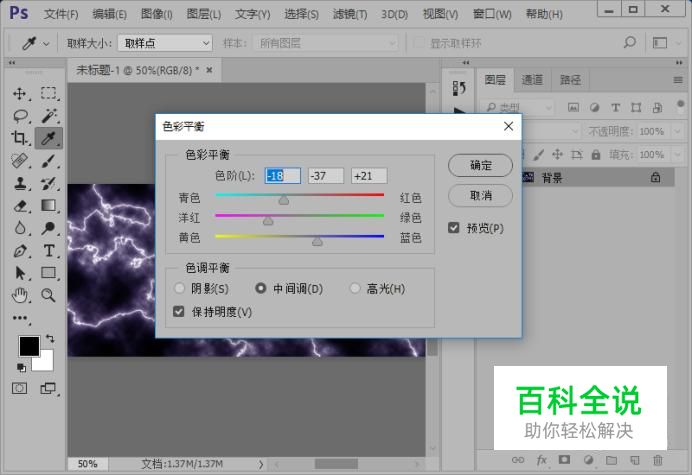This screenshot has height=475, width=692.
Task: Toggle 显示取样环 checkbox
Action: pyautogui.click(x=418, y=43)
